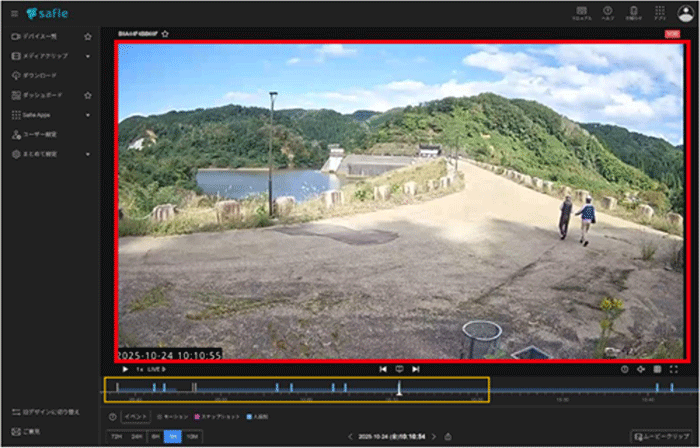Open the hamburger menu beside Safie logo
This screenshot has height=448, width=700.
click(x=14, y=13)
